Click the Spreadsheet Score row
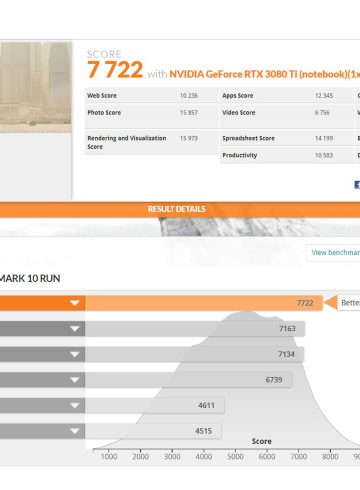The image size is (360, 490). 287,138
